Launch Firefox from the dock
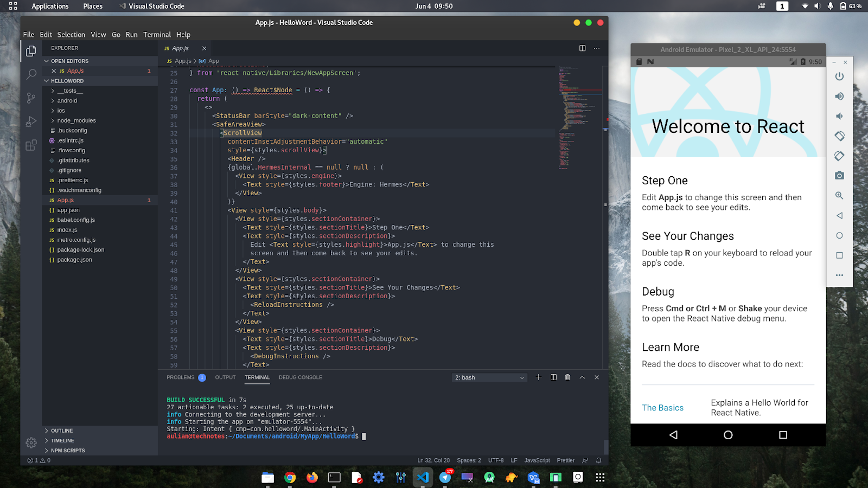 (312, 477)
